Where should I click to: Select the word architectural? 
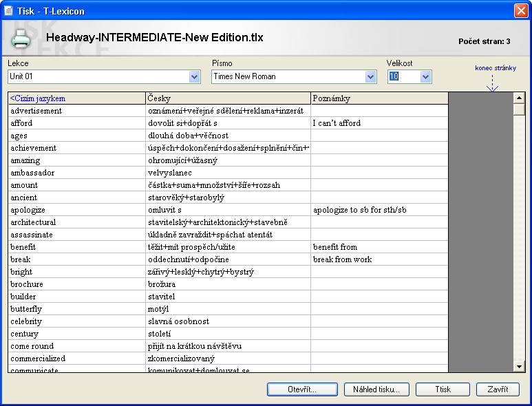[33, 222]
